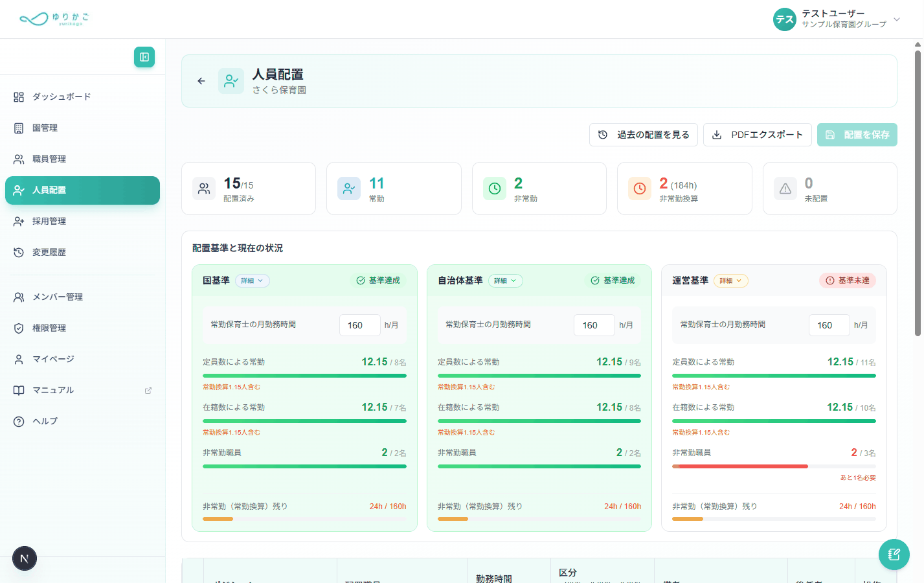Viewport: 924px width, 583px height.
Task: Click the yurikago logo
Action: click(x=54, y=19)
